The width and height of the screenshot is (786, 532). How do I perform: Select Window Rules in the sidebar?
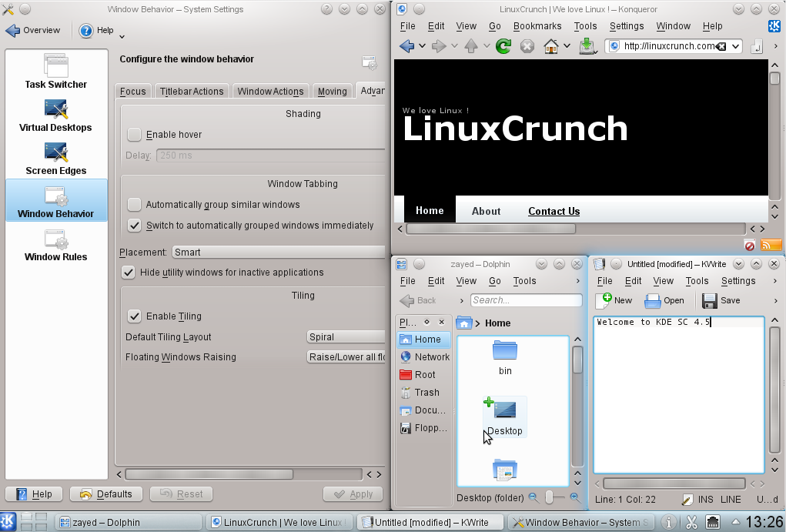pyautogui.click(x=55, y=245)
